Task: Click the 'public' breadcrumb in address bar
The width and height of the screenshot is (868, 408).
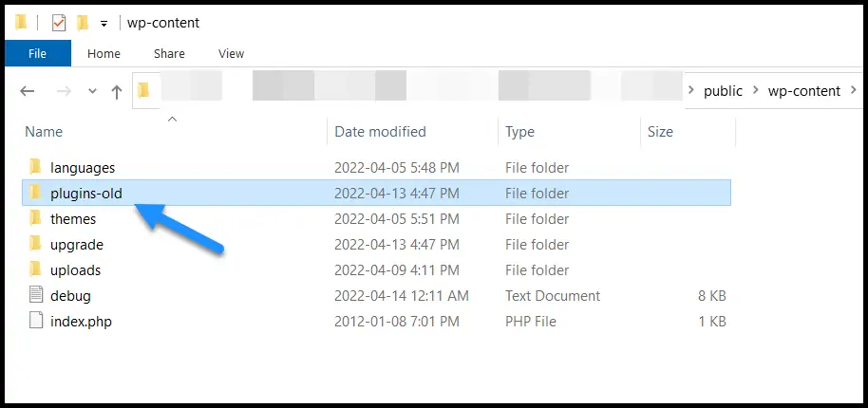Action: (x=723, y=91)
